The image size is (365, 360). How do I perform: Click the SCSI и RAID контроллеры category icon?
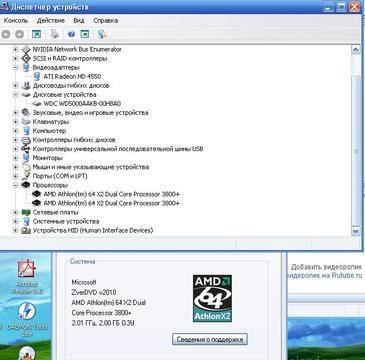tap(26, 58)
